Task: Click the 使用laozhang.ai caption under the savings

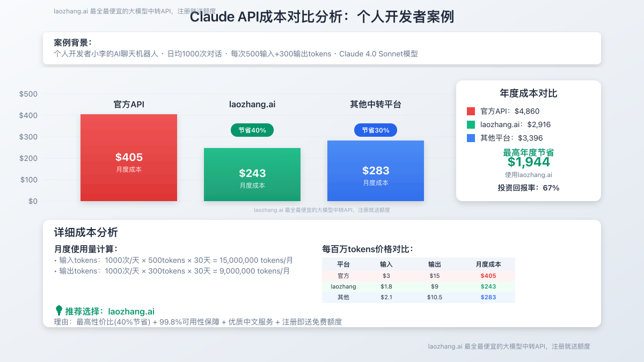Action: [x=529, y=175]
